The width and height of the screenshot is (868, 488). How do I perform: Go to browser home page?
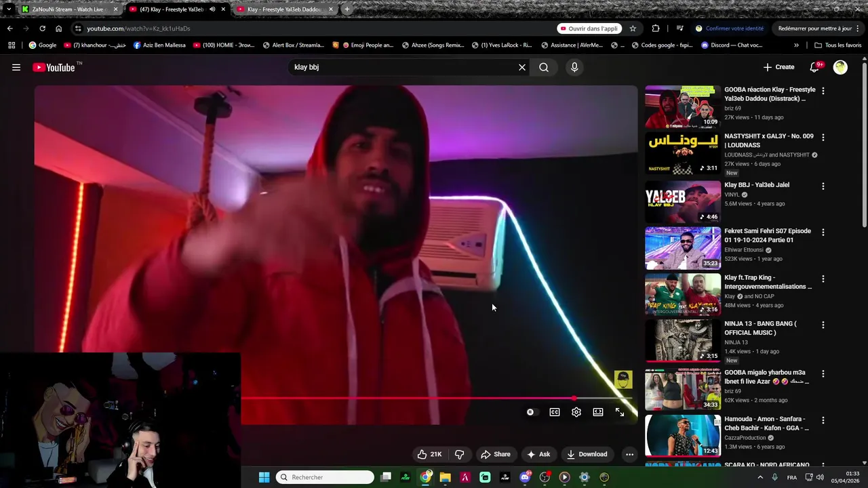[x=58, y=28]
